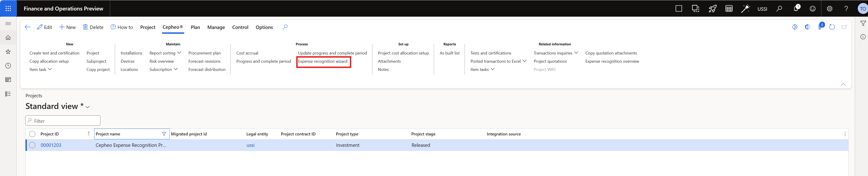
Task: Expand the Report sorting dropdown
Action: coord(165,53)
